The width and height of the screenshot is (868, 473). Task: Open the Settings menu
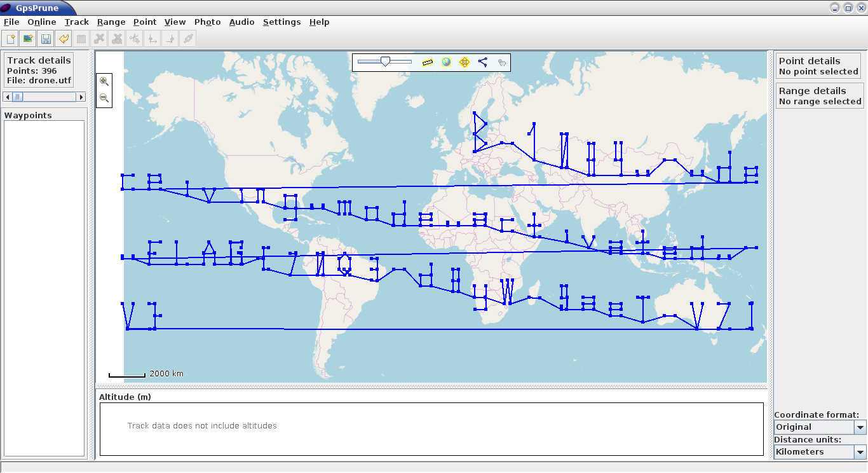click(281, 22)
